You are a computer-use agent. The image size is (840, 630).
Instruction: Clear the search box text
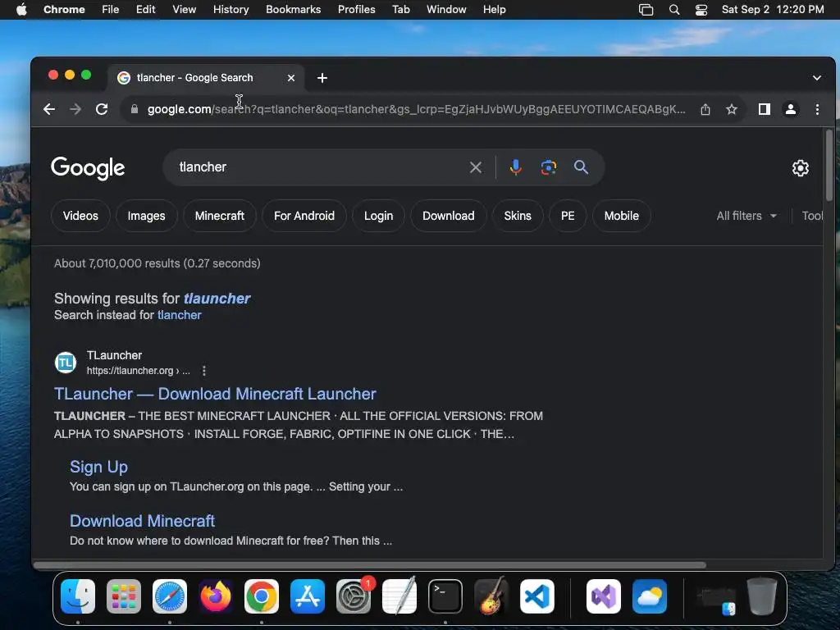point(476,167)
